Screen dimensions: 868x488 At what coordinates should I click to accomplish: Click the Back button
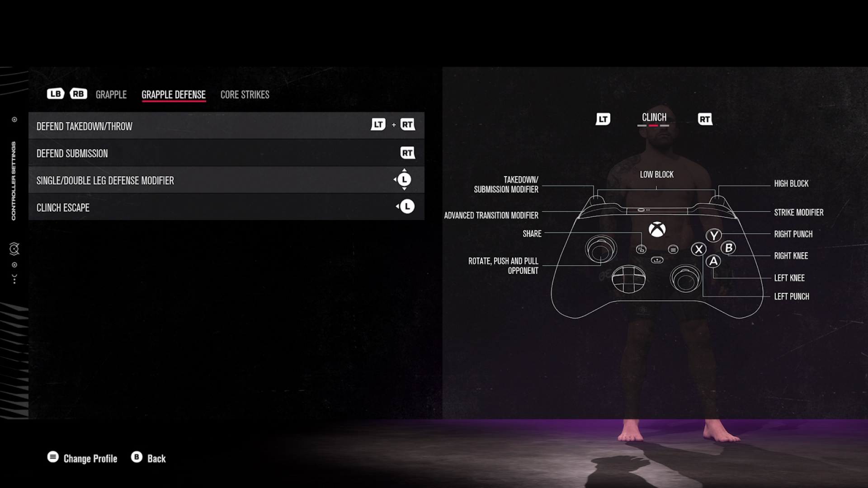pyautogui.click(x=148, y=458)
